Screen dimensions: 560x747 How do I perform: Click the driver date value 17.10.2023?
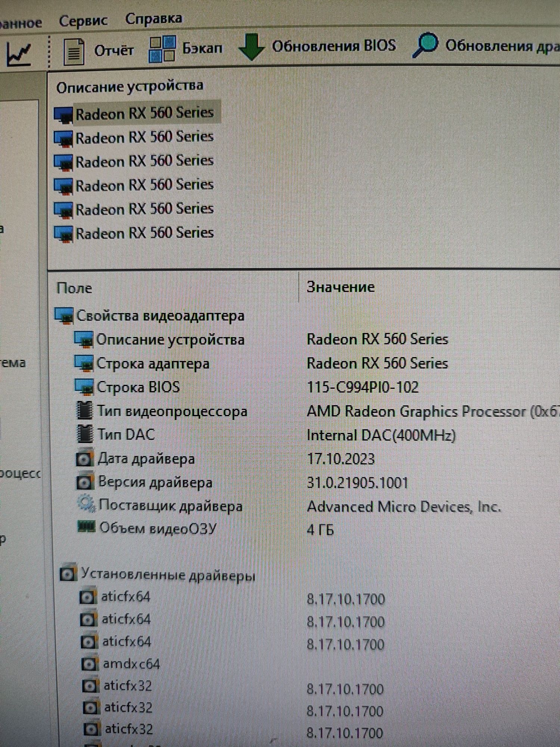coord(341,459)
